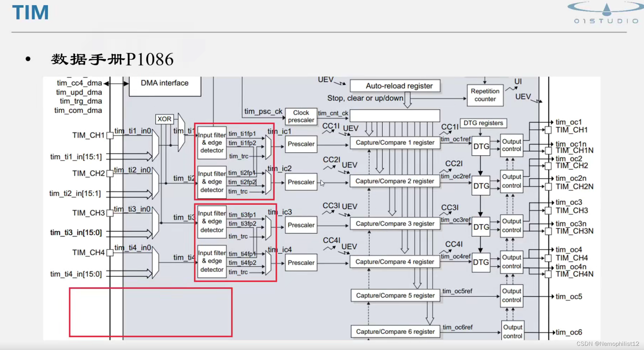Select the Prescaler block after tim_ic3

coord(301,225)
